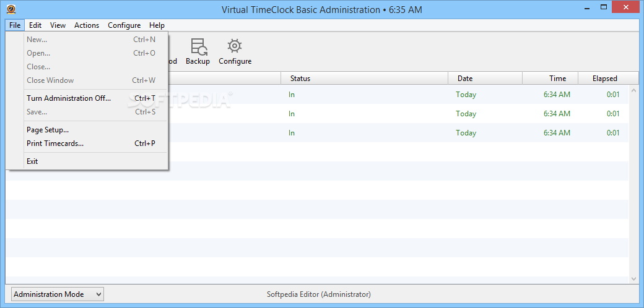Screen dimensions: 644x308
Task: Click the Virtual TimeClock app icon in title bar
Action: pos(12,9)
